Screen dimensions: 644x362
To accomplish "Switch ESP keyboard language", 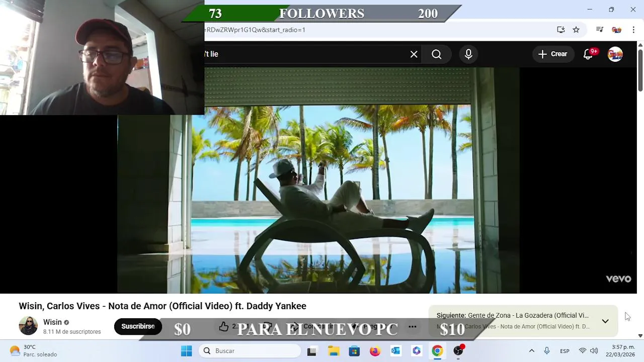I will click(565, 351).
